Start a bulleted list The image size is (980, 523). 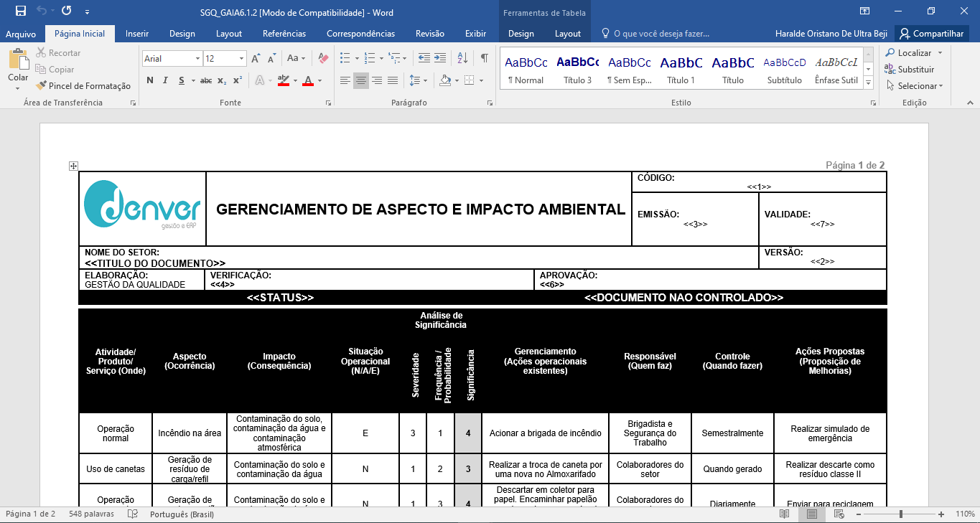(x=345, y=59)
